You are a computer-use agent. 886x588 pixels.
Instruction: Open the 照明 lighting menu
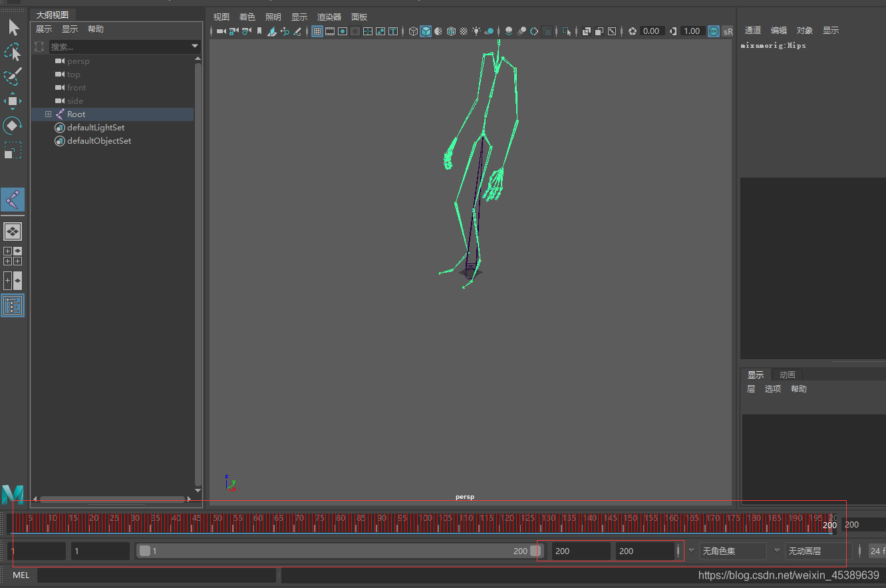point(273,17)
